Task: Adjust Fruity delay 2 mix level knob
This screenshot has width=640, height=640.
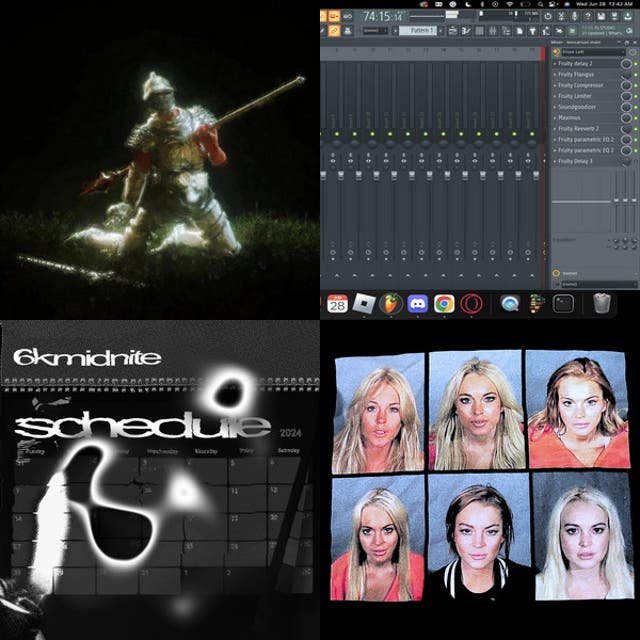Action: pyautogui.click(x=626, y=64)
